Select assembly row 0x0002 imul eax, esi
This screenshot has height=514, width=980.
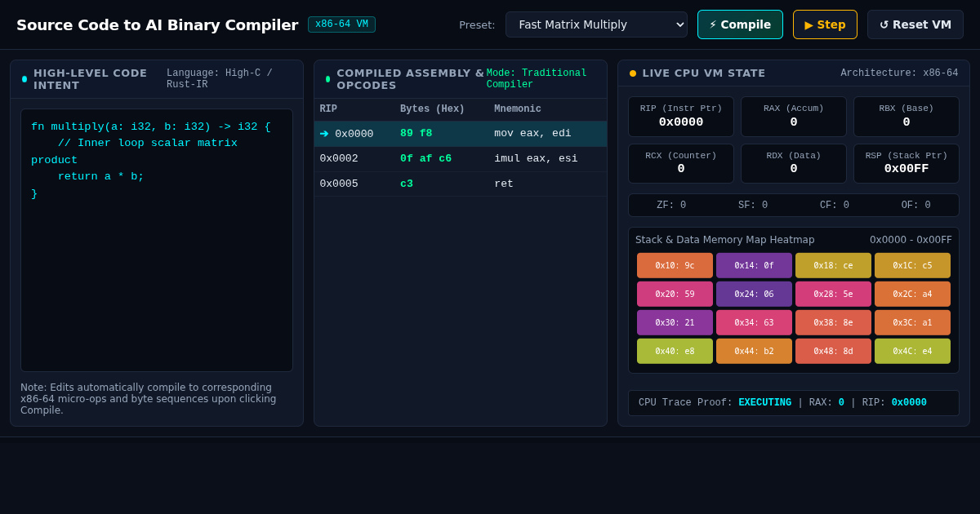[x=461, y=159]
